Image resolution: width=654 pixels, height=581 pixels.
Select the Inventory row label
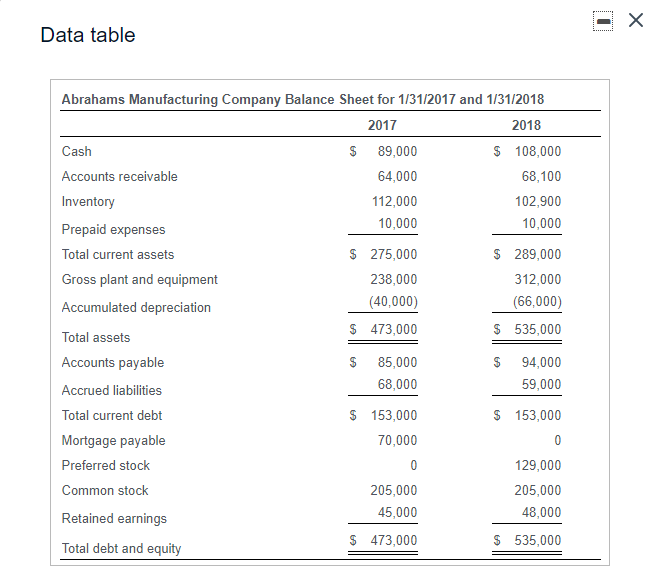(88, 201)
